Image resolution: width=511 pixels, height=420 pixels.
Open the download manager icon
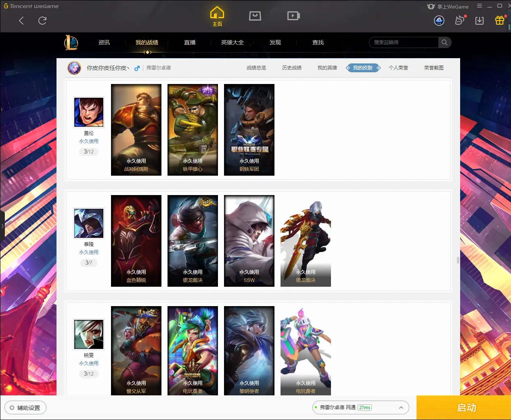[480, 21]
